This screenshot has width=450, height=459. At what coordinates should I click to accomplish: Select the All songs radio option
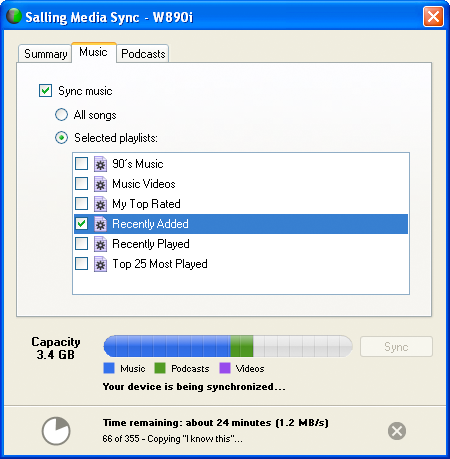(x=61, y=115)
